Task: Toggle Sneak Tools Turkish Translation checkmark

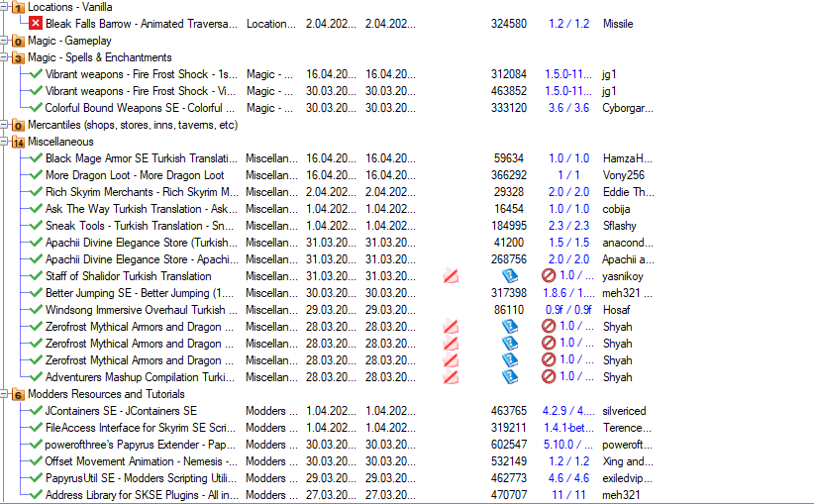Action: point(36,226)
